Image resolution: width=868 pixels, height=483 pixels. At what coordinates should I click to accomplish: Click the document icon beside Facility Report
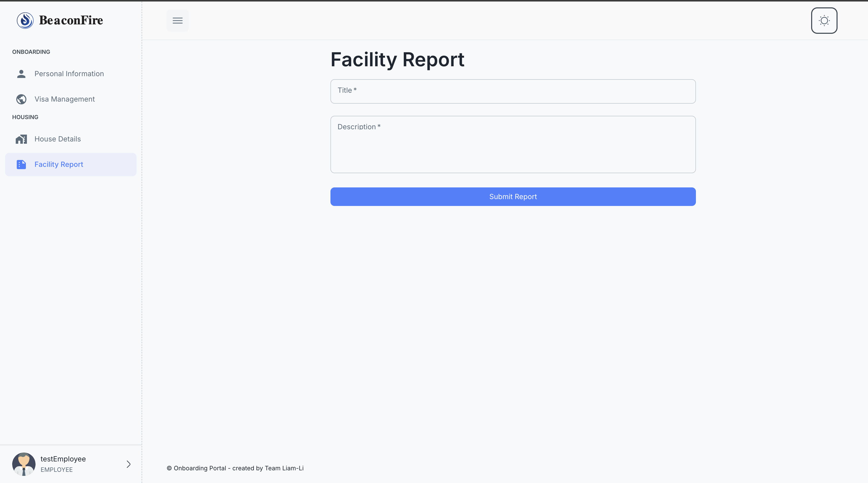pyautogui.click(x=21, y=165)
